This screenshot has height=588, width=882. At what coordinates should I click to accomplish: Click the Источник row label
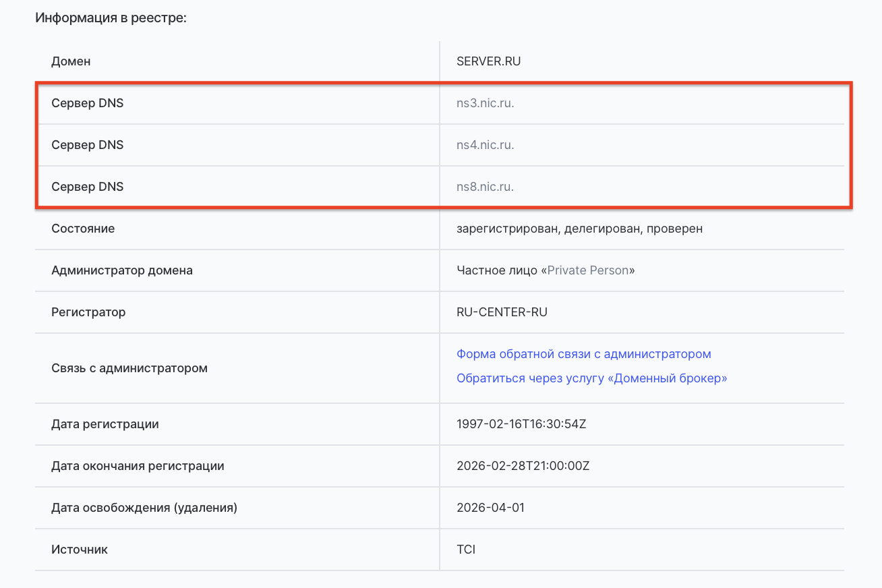80,550
